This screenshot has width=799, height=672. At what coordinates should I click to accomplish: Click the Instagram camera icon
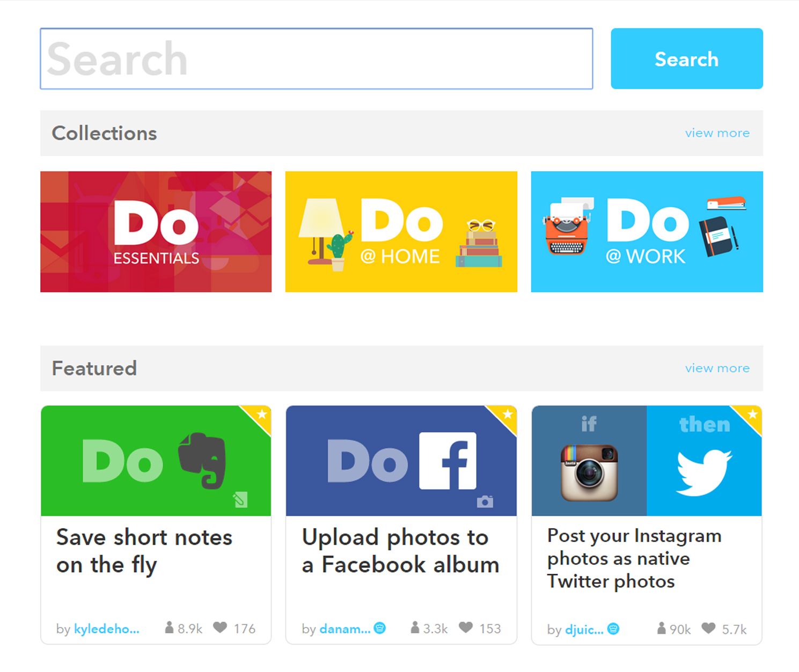point(589,472)
